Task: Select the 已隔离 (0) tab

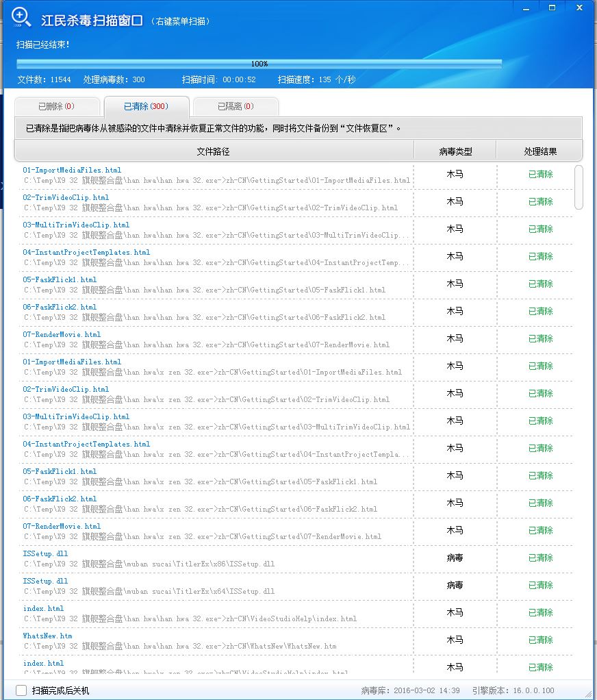Action: 236,107
